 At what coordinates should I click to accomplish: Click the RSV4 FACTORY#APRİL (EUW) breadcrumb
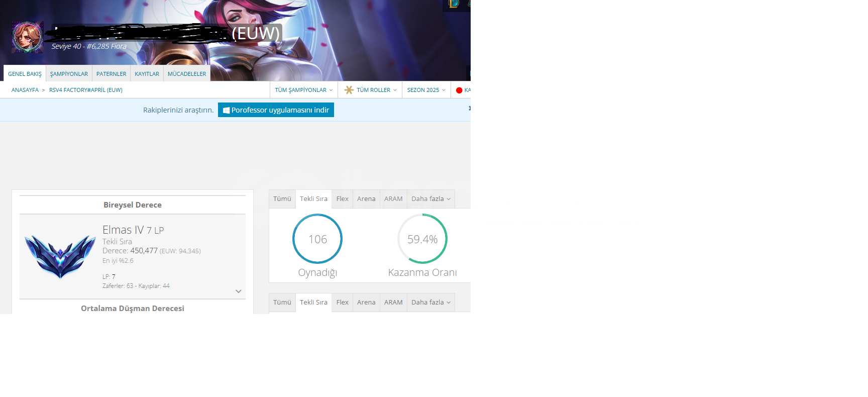[86, 90]
